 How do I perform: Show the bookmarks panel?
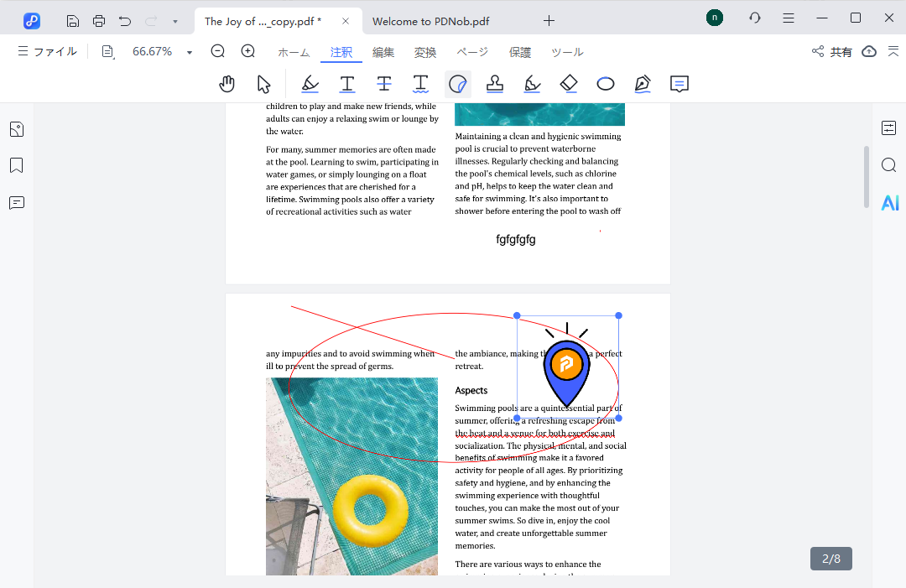(x=17, y=165)
